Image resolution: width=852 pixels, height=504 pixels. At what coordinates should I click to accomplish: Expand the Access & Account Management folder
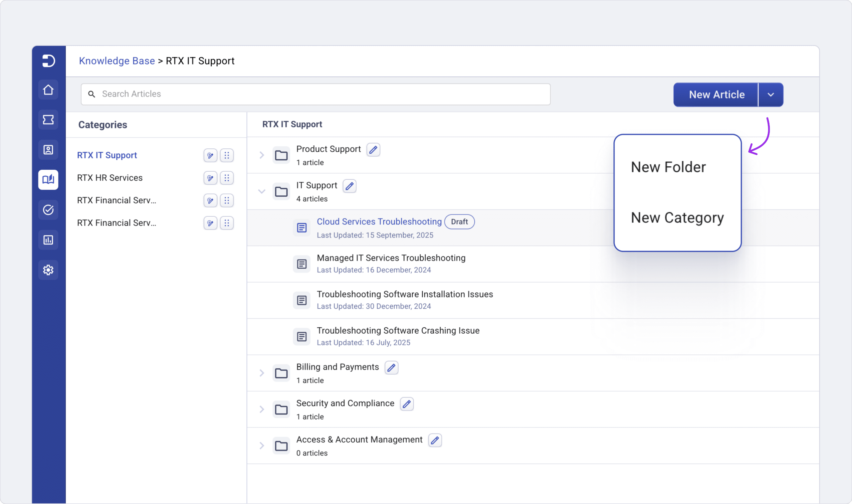[x=262, y=446]
